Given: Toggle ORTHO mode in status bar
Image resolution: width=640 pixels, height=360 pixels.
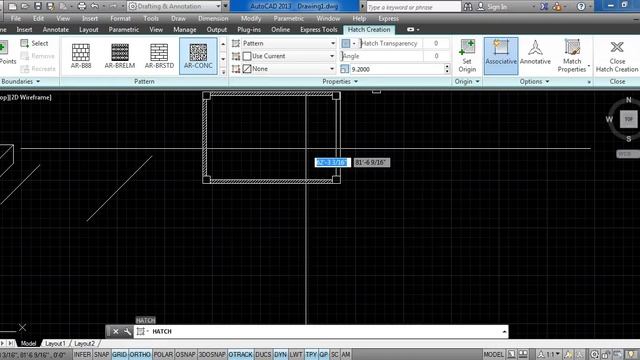Looking at the screenshot, I should 140,355.
